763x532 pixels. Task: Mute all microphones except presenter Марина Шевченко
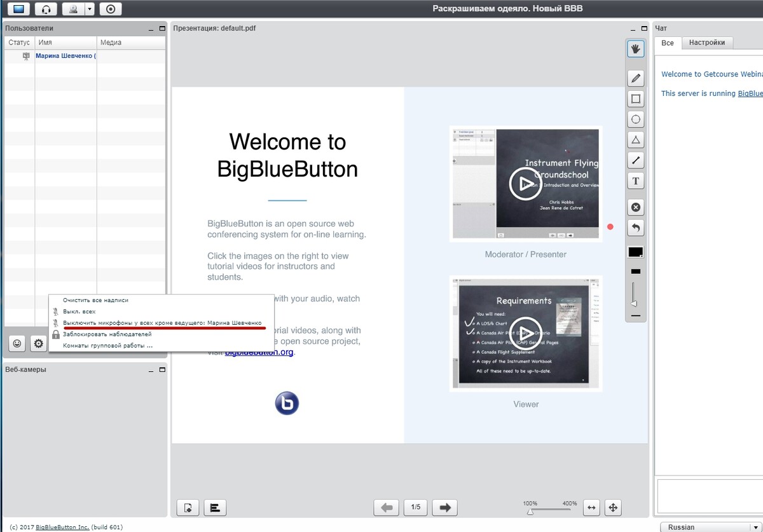(162, 323)
